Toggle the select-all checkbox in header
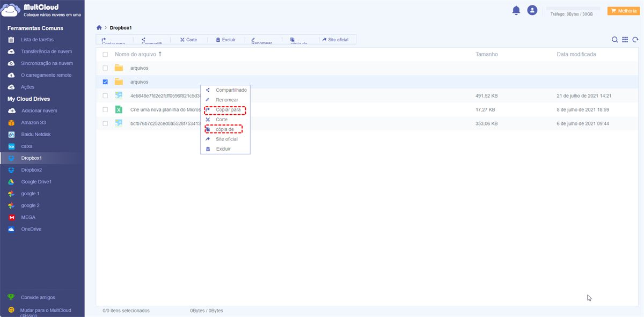Screen dimensions: 644x317 (105, 54)
